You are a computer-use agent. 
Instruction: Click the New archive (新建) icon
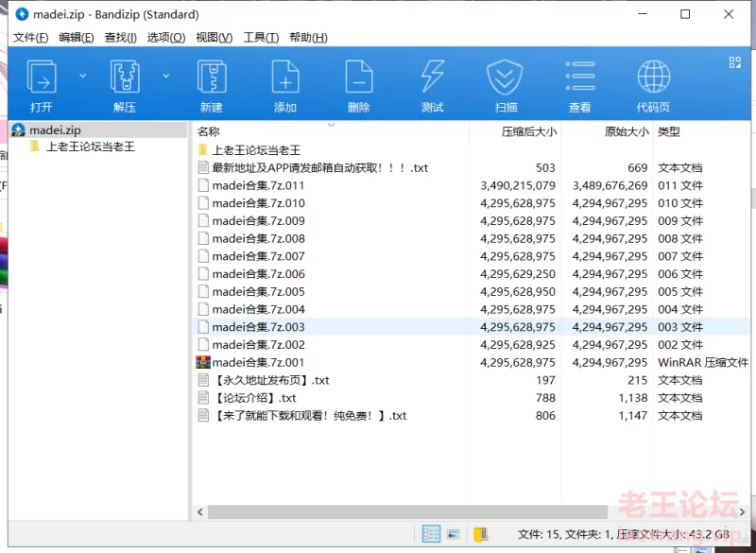pyautogui.click(x=212, y=77)
